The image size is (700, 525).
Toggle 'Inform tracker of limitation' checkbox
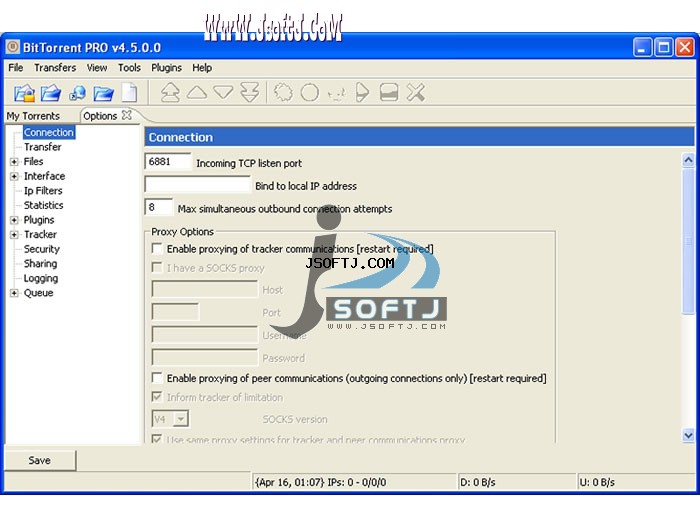157,396
